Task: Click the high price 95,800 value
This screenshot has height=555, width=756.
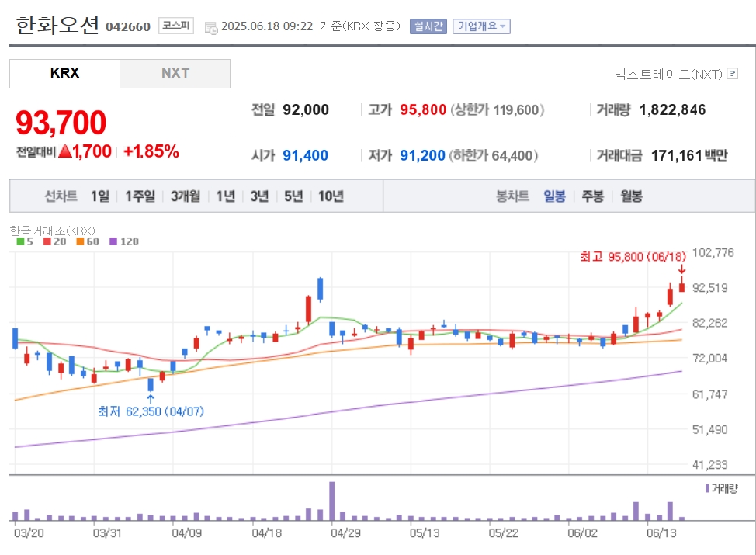Action: pyautogui.click(x=423, y=110)
